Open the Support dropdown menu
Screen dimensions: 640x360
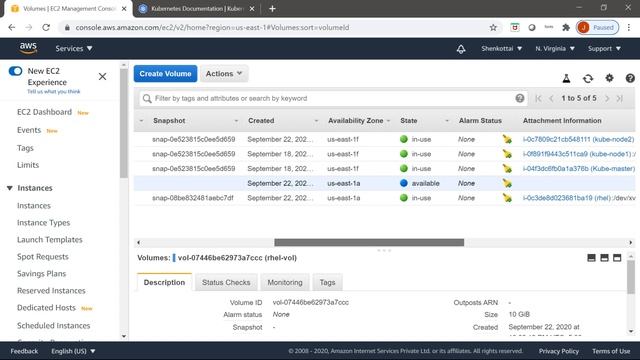pos(604,49)
